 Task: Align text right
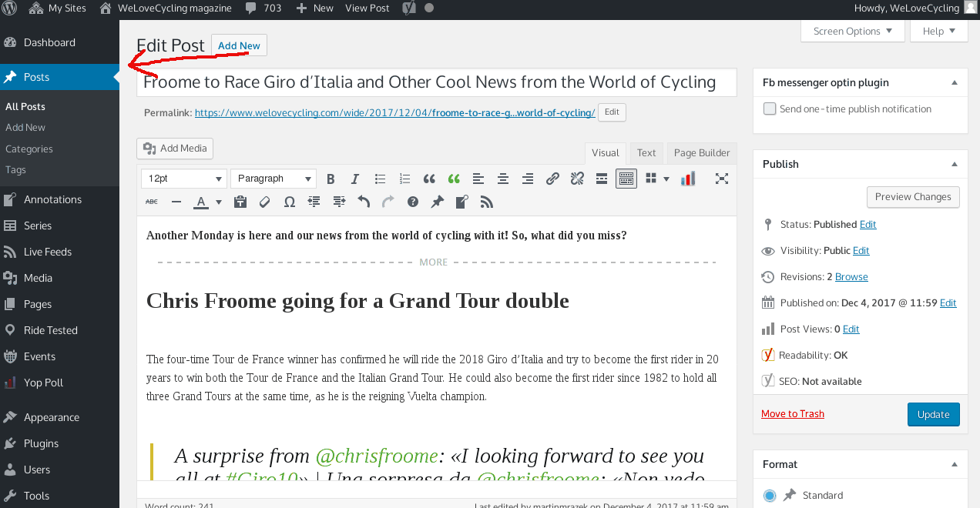tap(528, 179)
